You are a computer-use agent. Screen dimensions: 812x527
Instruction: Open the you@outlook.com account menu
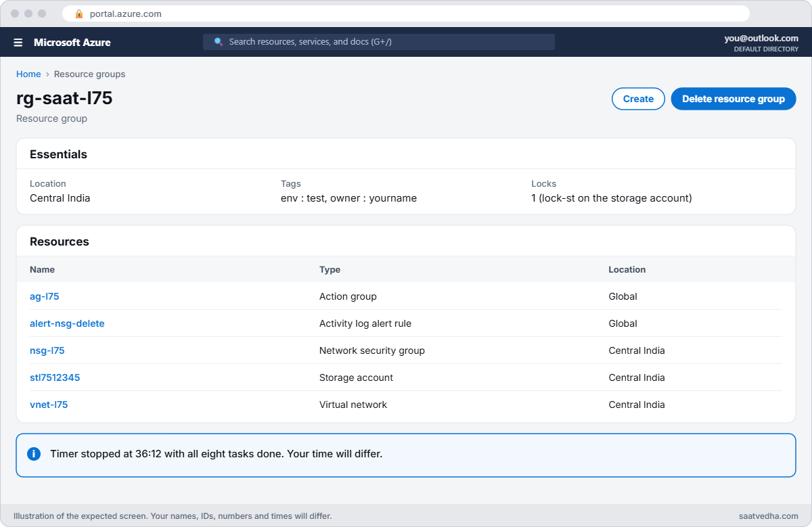[761, 39]
